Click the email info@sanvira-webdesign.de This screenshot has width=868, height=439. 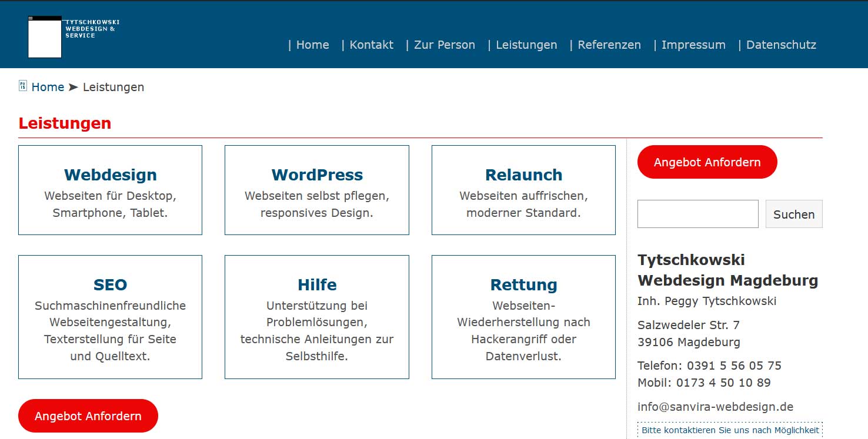pos(715,407)
